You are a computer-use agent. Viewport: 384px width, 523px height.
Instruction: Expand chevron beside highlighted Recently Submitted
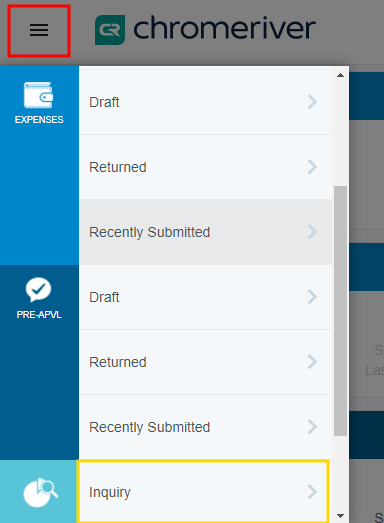click(312, 232)
